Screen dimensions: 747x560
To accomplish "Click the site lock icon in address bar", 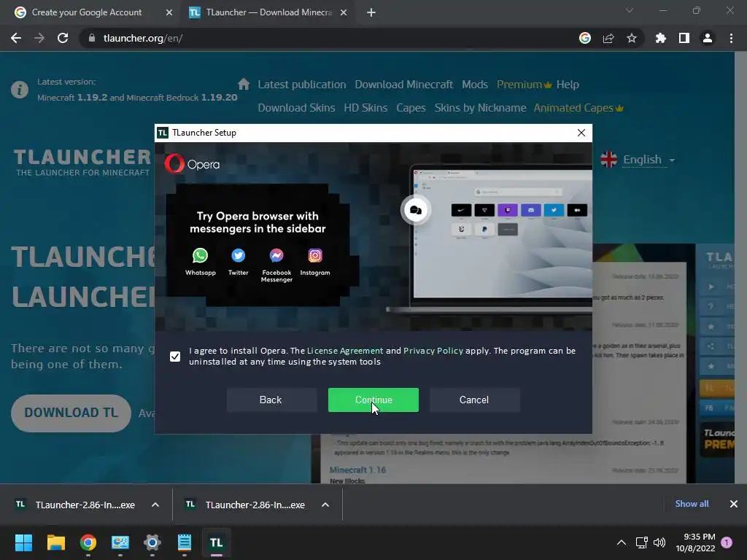I will tap(92, 38).
